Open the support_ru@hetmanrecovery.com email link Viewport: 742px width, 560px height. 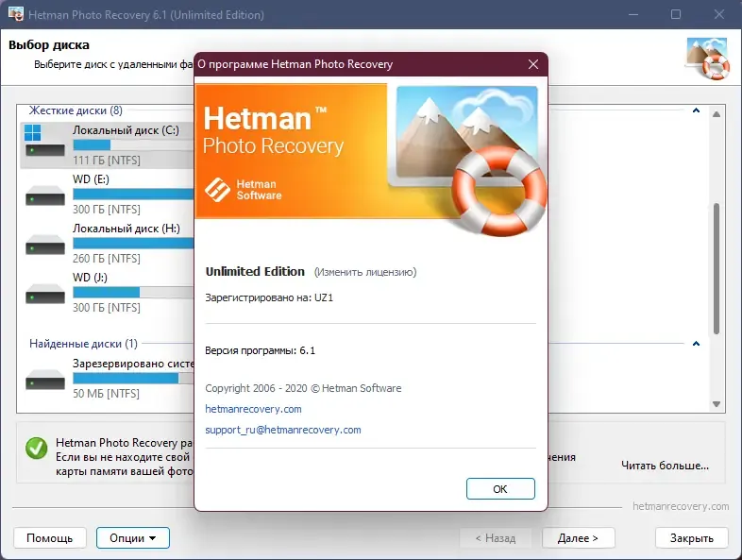tap(283, 430)
